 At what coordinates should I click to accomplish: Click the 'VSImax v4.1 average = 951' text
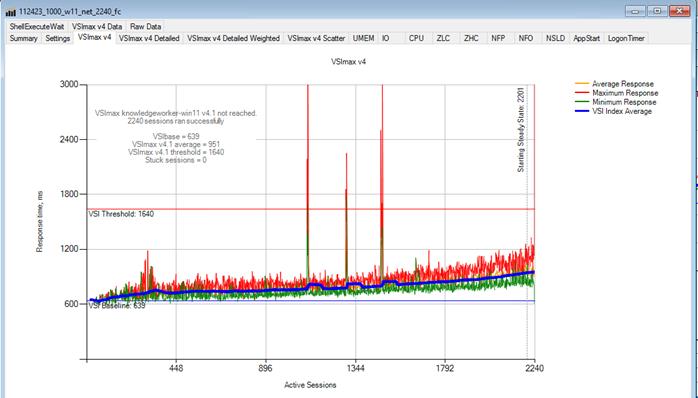[x=176, y=144]
